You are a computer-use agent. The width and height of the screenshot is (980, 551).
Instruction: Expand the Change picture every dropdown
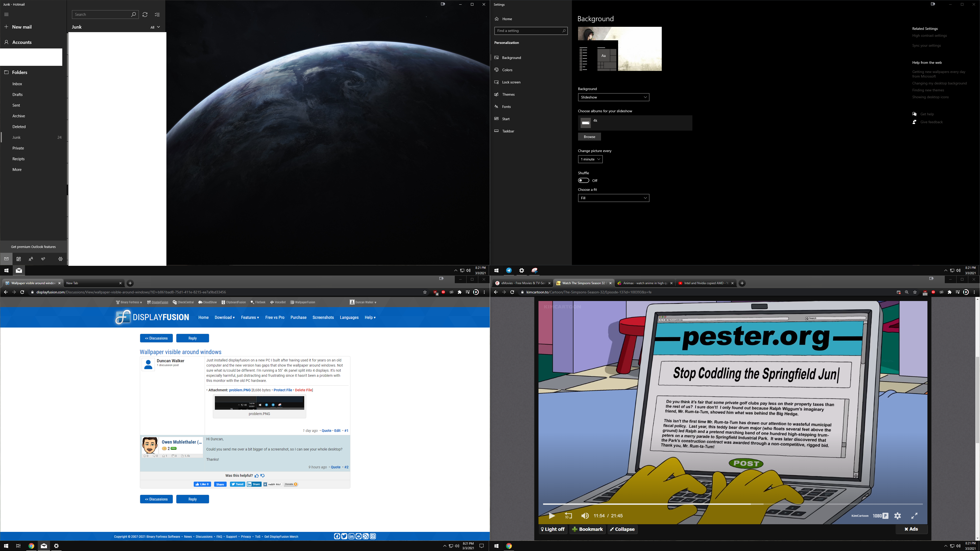click(x=590, y=159)
